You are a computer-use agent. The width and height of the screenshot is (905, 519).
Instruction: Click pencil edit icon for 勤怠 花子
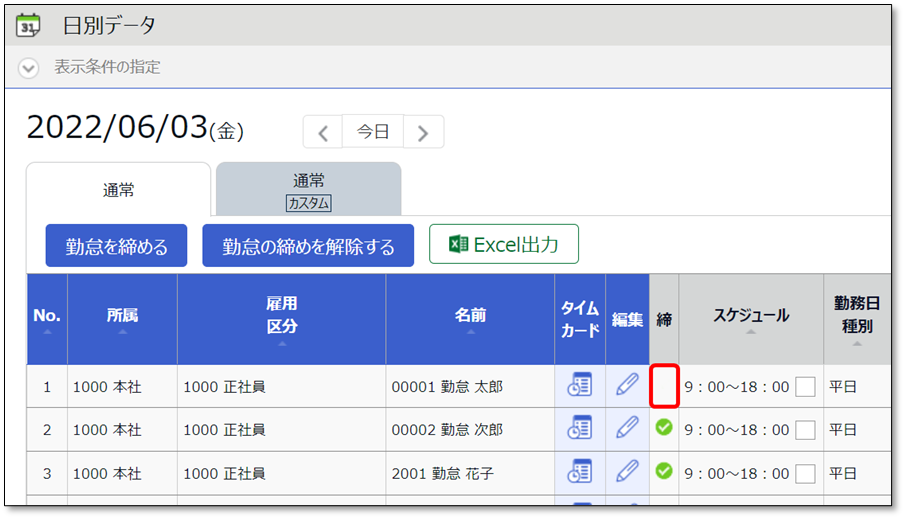(x=627, y=472)
